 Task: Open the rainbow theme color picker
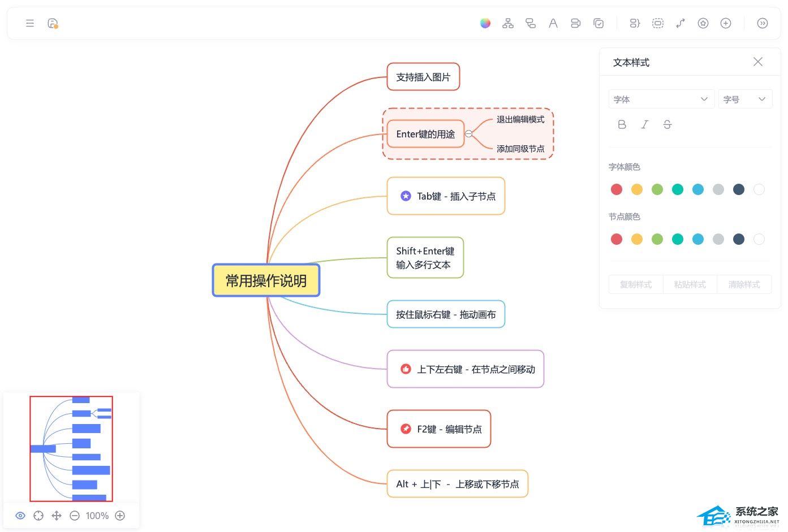click(485, 23)
